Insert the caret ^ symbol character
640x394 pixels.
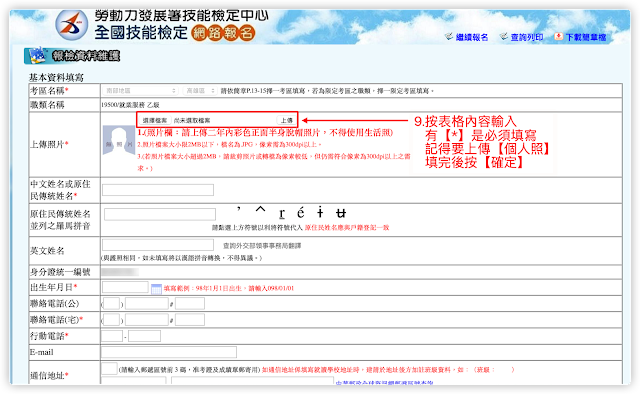point(260,210)
